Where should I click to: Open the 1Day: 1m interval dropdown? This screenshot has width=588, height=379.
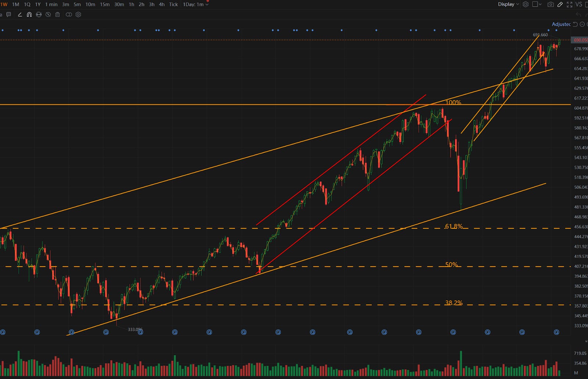(x=195, y=4)
